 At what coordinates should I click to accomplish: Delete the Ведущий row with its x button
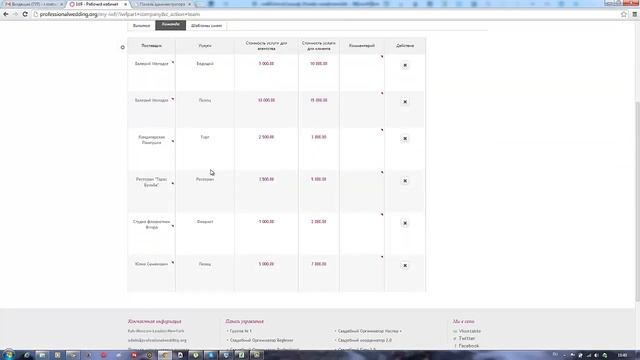[405, 65]
